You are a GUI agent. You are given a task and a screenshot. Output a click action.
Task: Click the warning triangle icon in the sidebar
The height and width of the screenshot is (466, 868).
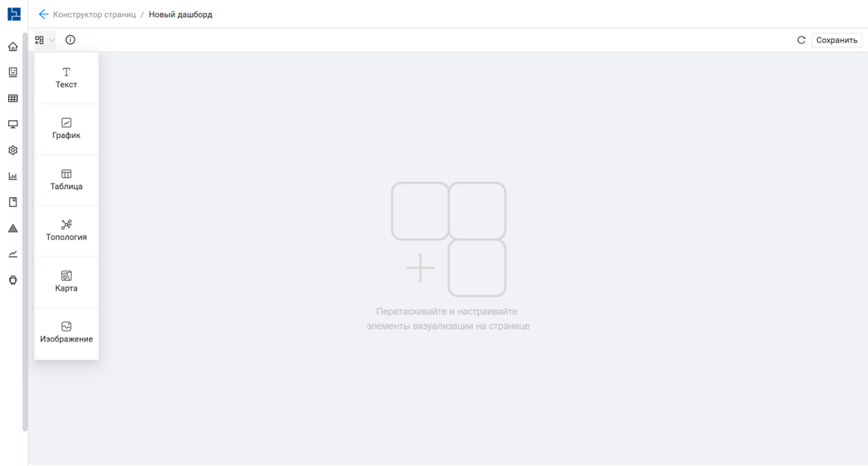[x=13, y=228]
